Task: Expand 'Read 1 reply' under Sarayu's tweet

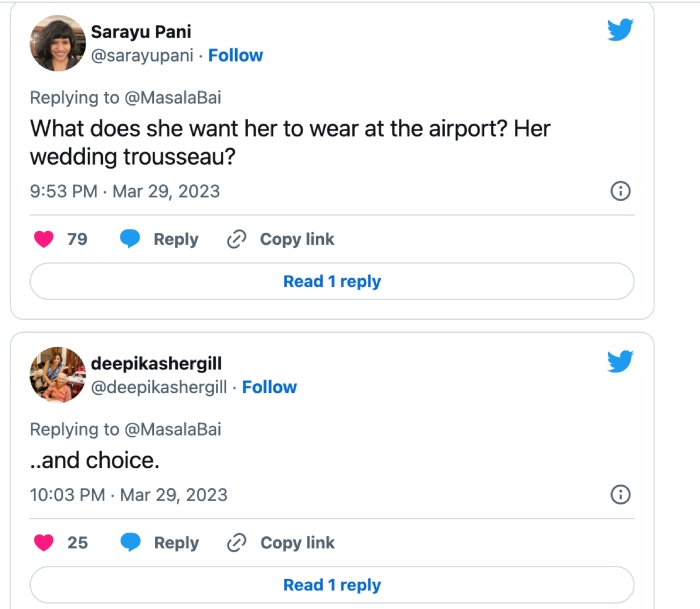Action: pos(332,282)
